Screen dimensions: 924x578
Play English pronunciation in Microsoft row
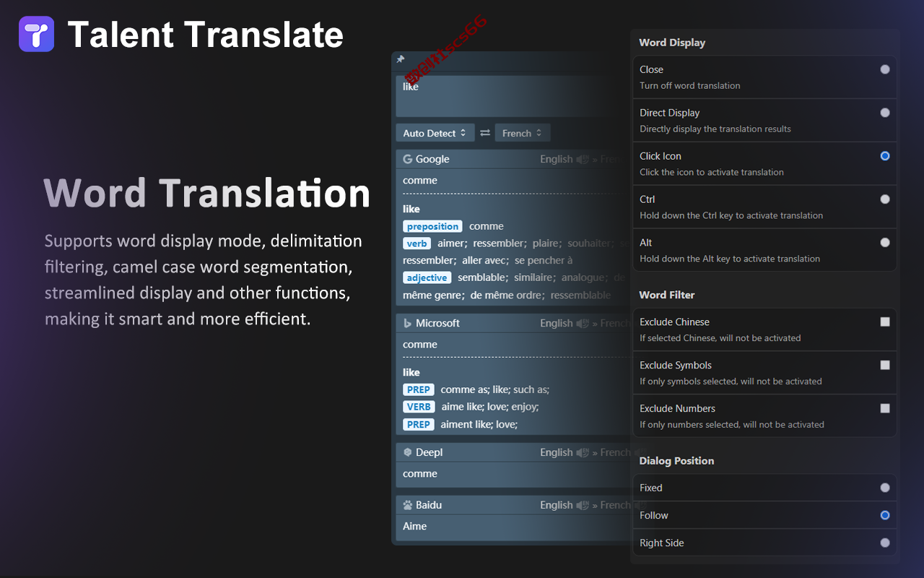click(x=583, y=323)
